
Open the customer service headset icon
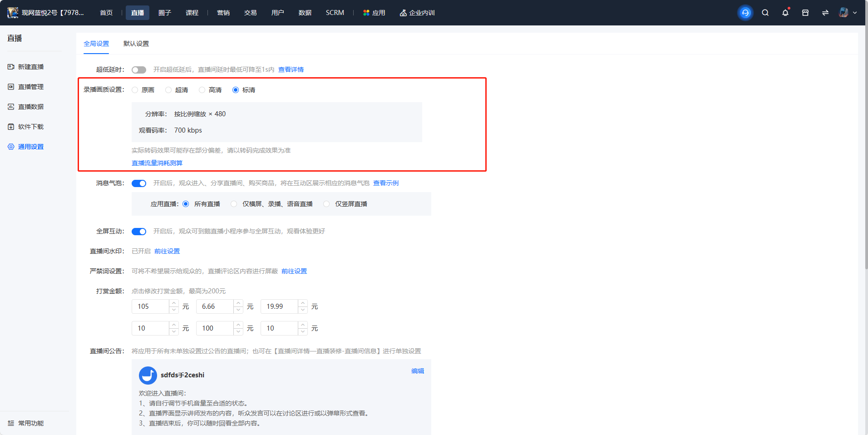pos(745,13)
